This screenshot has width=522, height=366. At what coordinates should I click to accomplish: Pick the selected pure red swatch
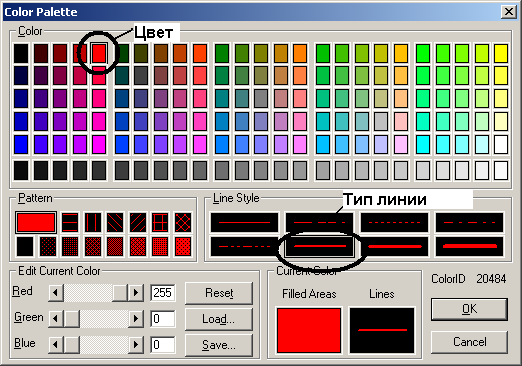[99, 53]
